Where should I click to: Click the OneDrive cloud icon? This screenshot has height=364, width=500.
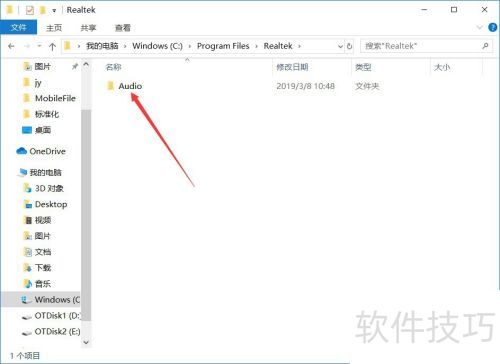pos(21,151)
